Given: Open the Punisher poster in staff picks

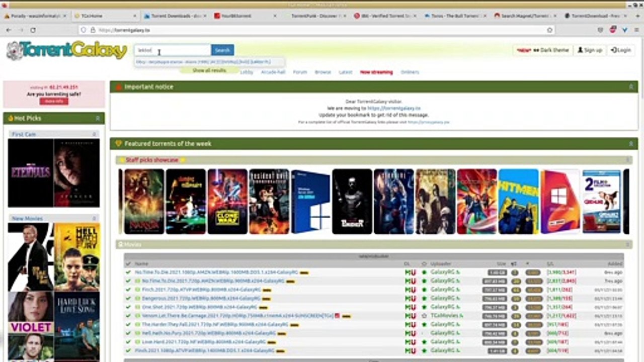Looking at the screenshot, I should [x=352, y=201].
